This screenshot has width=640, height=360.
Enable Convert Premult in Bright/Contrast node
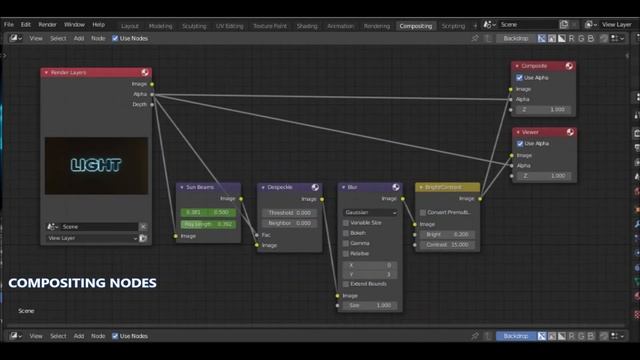pos(423,212)
